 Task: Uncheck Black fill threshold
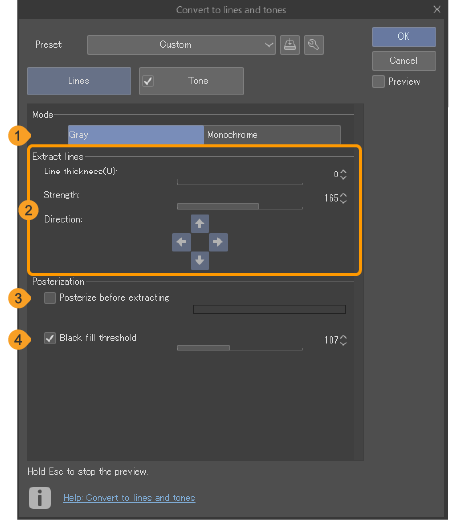pyautogui.click(x=50, y=338)
